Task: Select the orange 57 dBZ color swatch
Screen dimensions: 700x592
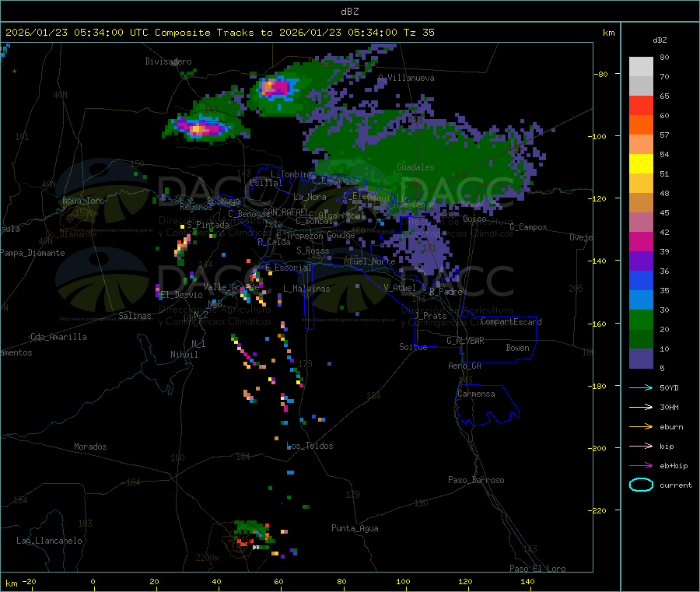Action: pyautogui.click(x=641, y=125)
